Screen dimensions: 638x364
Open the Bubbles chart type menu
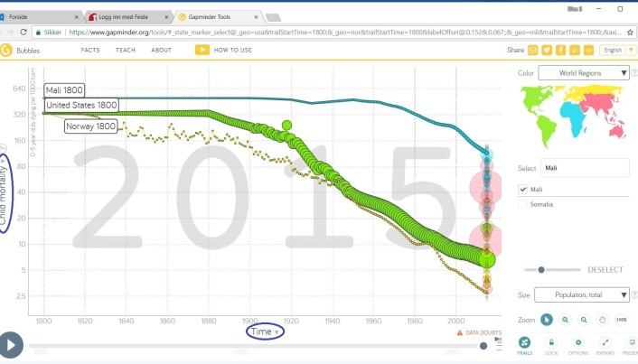28,51
